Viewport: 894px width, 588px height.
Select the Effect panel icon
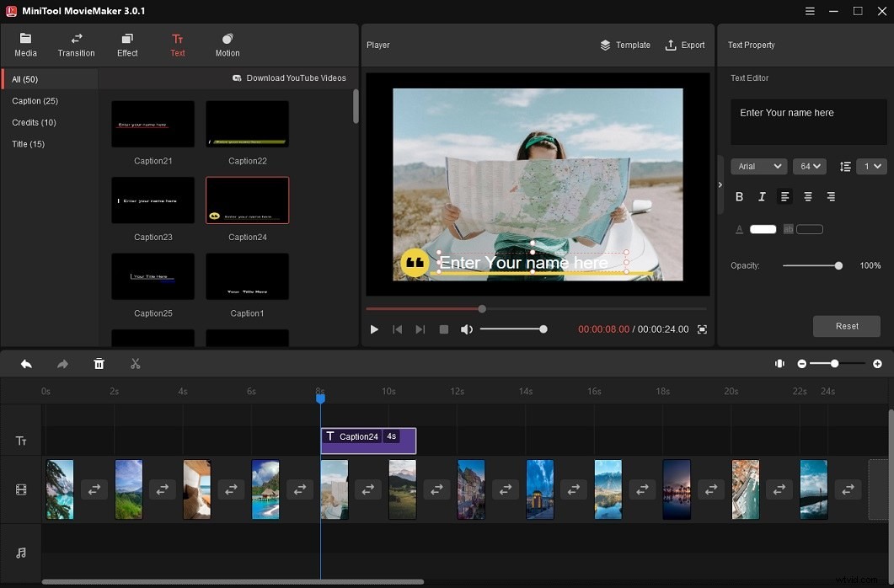point(126,44)
